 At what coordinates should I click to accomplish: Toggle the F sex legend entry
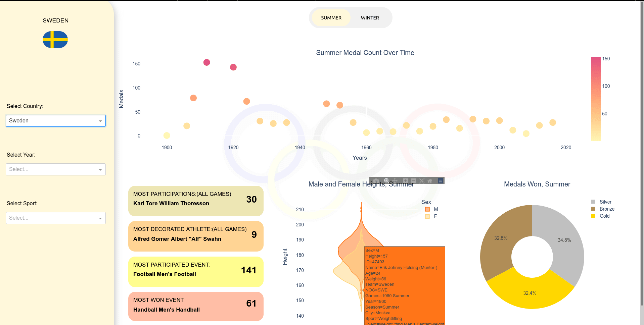click(x=431, y=216)
